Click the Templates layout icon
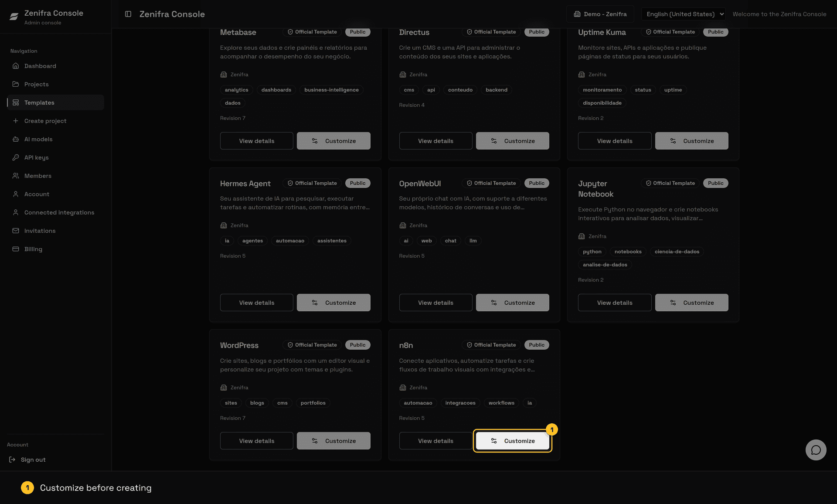Viewport: 837px width, 504px height. click(x=16, y=102)
